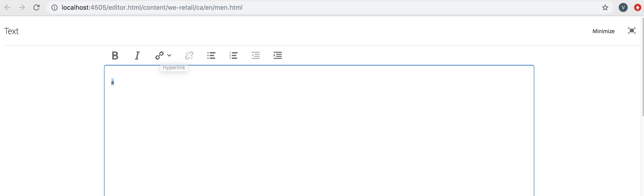Expand the hyperlink dropdown chevron

coord(169,55)
